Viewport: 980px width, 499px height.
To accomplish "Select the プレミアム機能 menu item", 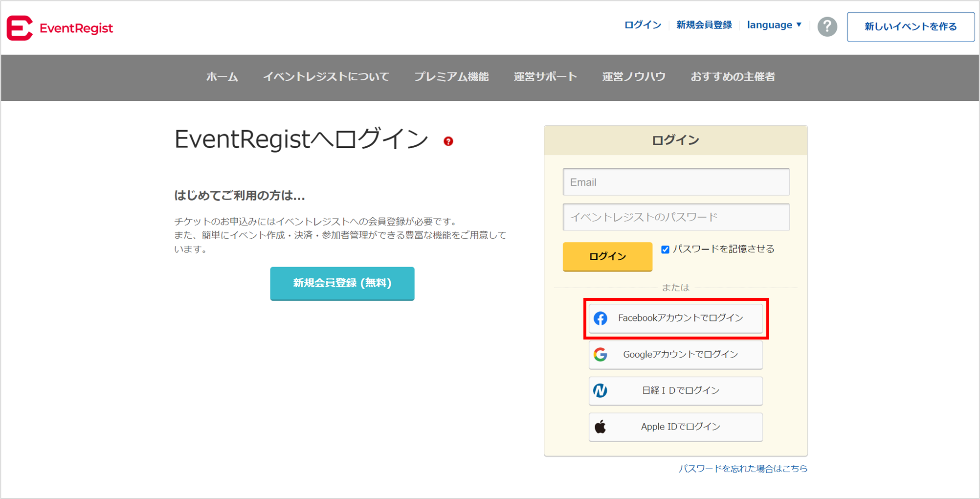I will tap(451, 77).
